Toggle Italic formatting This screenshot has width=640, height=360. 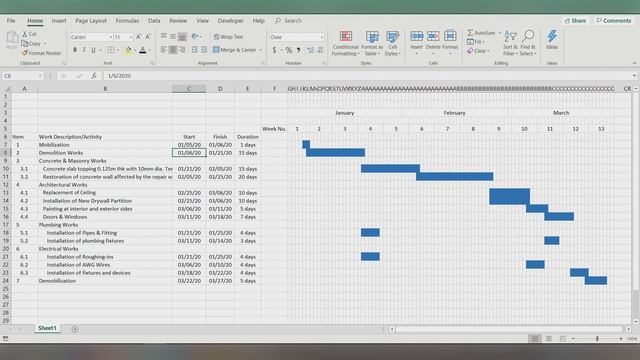84,50
